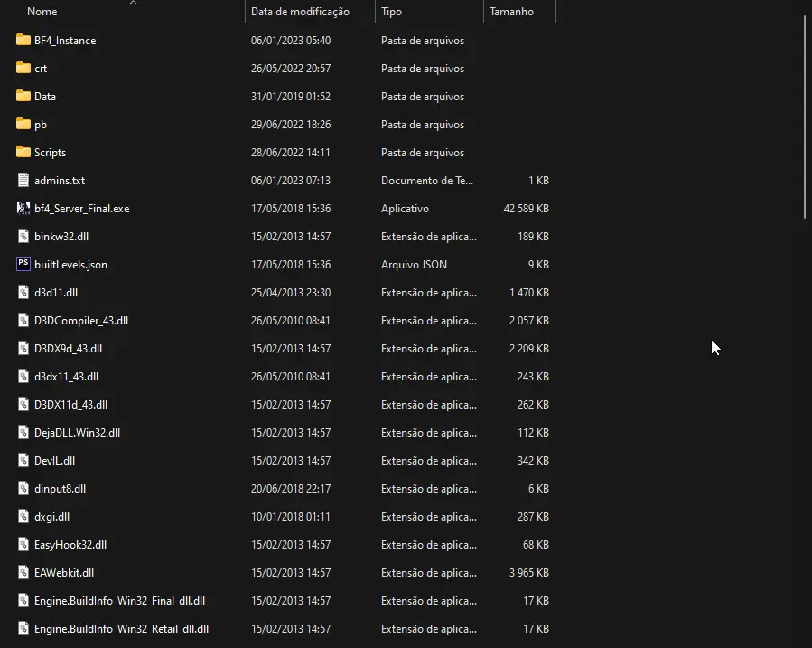
Task: Click the 10/01/2018 01:11 modification date
Action: pos(290,516)
